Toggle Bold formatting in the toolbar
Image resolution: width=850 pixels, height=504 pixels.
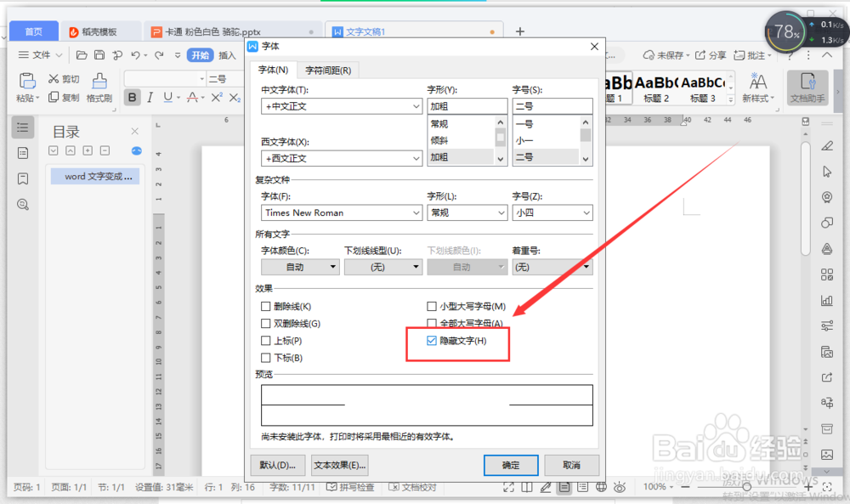(x=132, y=98)
